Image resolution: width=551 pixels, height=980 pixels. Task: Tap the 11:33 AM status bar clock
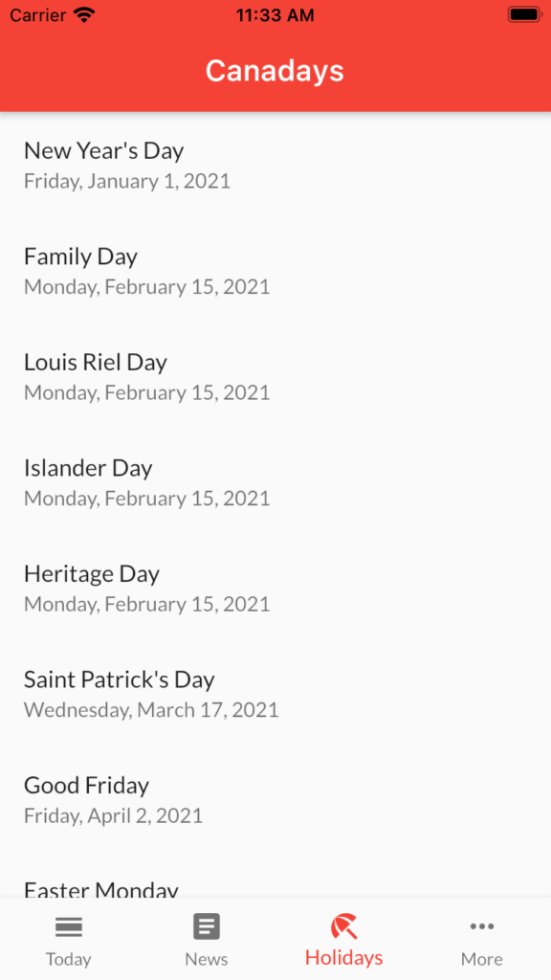[275, 15]
